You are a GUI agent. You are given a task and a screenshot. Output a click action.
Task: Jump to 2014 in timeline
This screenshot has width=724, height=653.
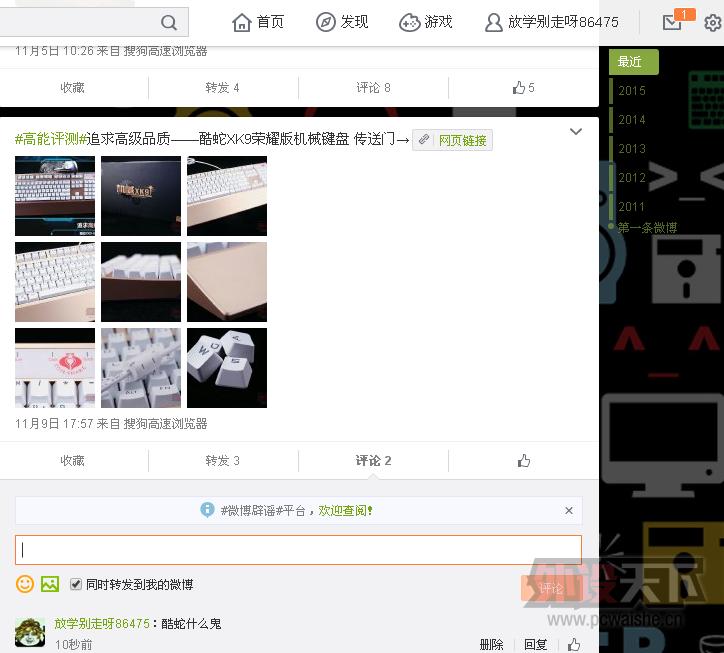(632, 120)
